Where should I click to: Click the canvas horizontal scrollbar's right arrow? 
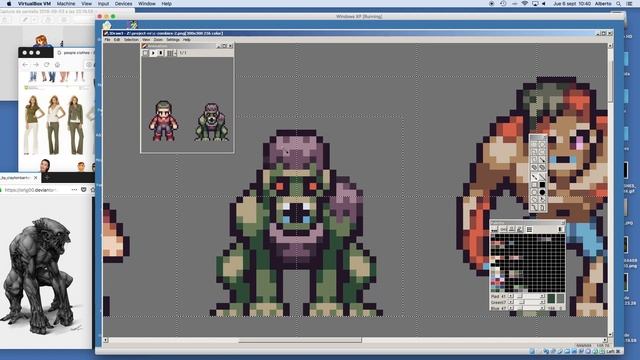tap(604, 340)
